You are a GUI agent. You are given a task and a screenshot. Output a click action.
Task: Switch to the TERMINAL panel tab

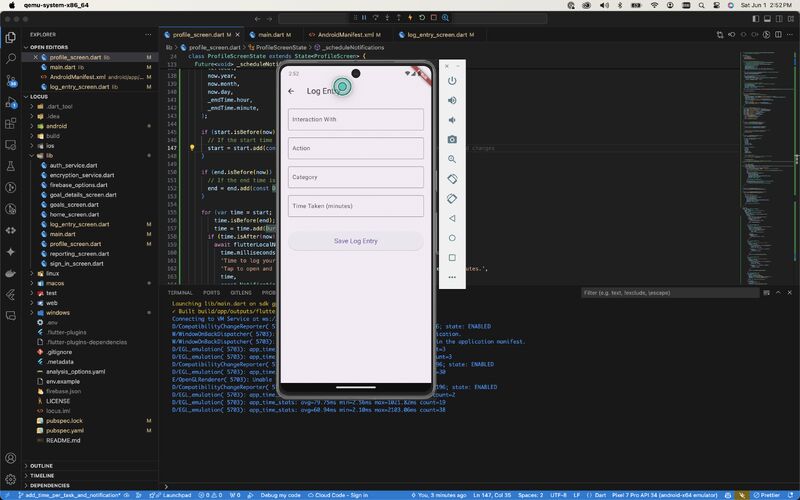(x=180, y=292)
